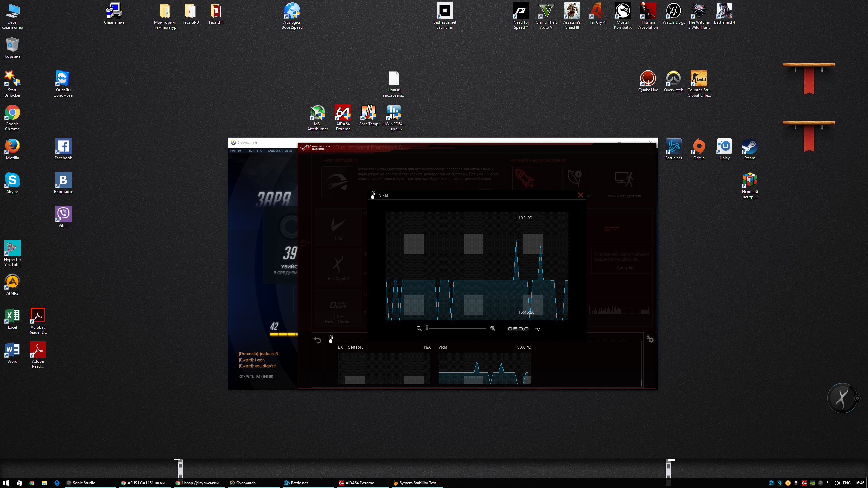The height and width of the screenshot is (488, 868).
Task: Switch to System Stability Test taskbar item
Action: coord(417,483)
